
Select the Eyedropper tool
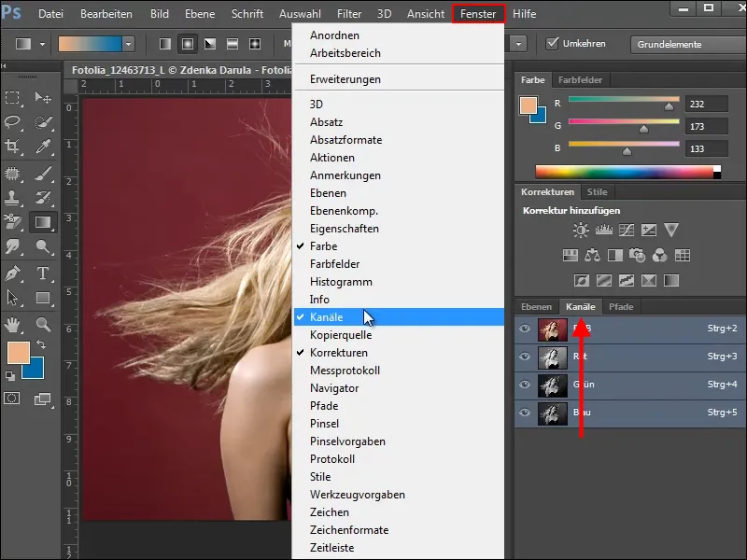tap(43, 147)
